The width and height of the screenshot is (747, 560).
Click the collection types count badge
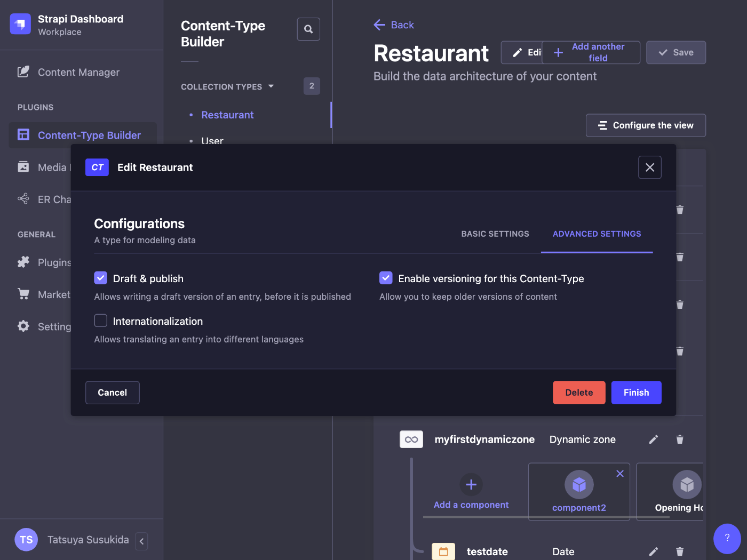pos(312,86)
